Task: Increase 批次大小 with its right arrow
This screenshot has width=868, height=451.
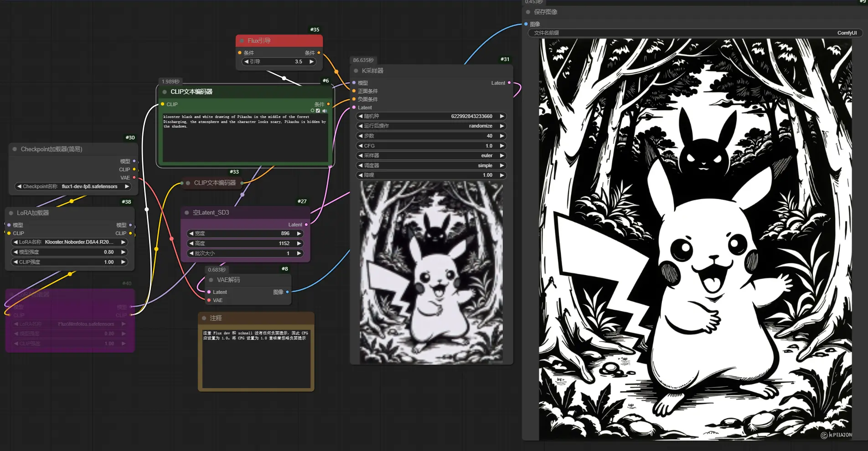Action: point(299,253)
